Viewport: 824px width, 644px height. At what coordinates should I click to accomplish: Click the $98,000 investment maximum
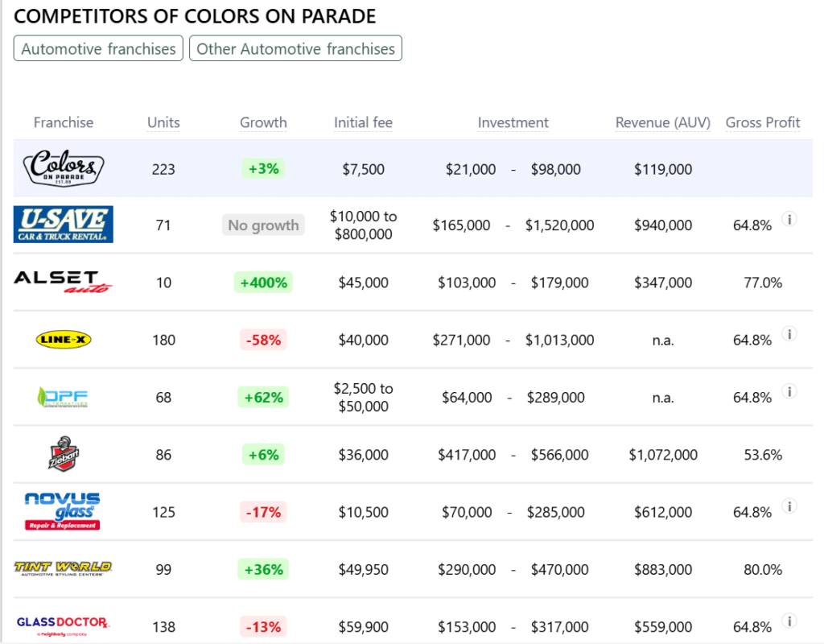pyautogui.click(x=555, y=169)
